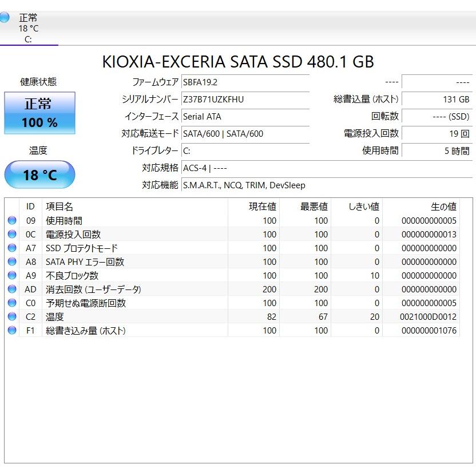The width and height of the screenshot is (476, 476).
Task: Click the ID column header
Action: [x=30, y=207]
